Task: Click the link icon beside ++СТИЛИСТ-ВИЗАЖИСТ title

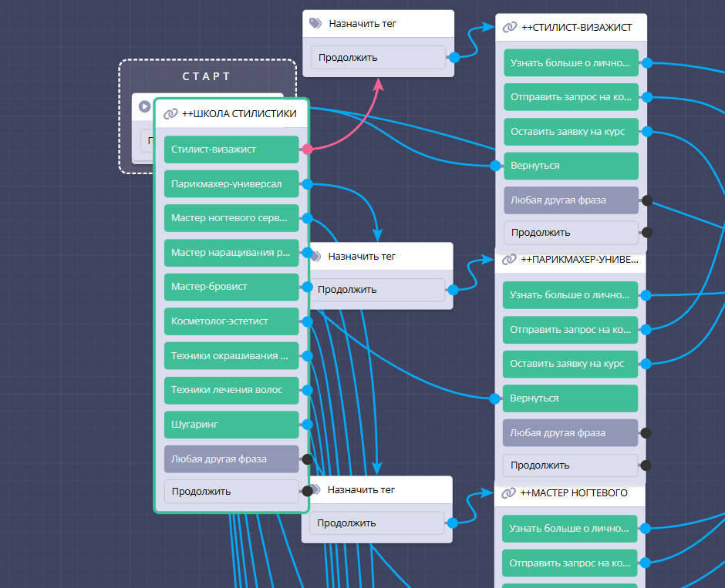Action: (509, 27)
